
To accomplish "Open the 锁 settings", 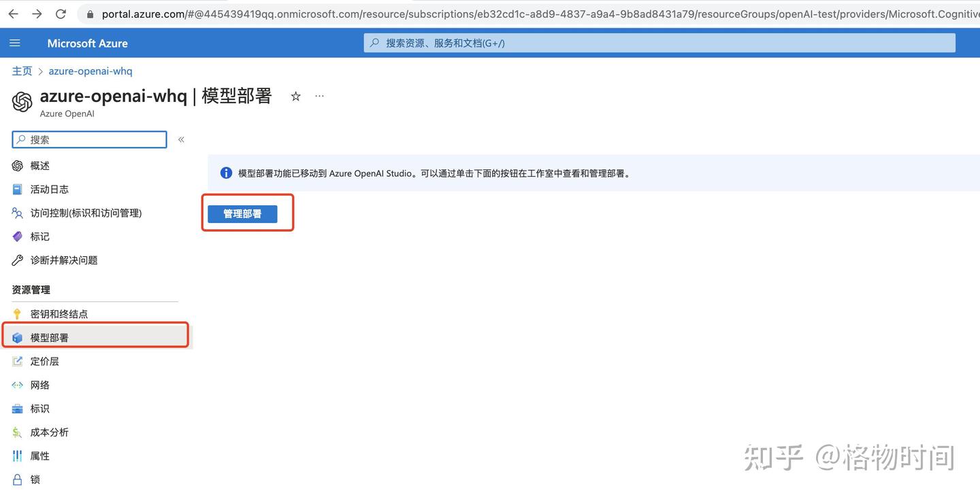I will (x=35, y=479).
